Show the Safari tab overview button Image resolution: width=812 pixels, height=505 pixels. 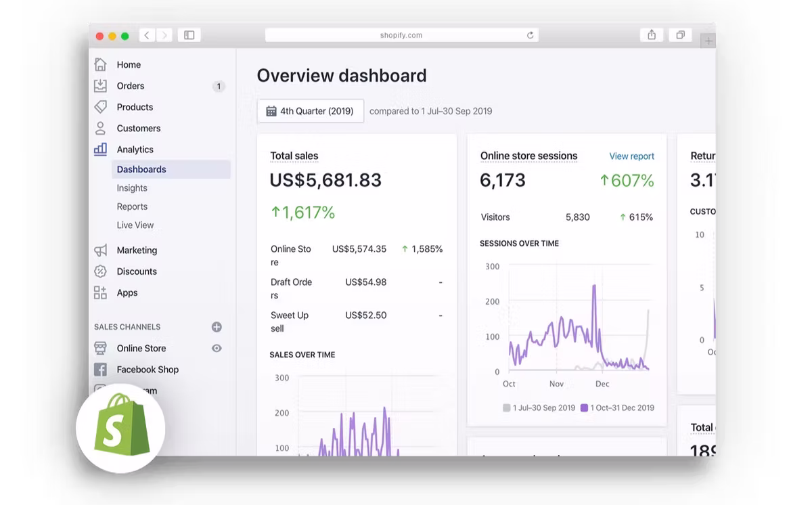[x=680, y=35]
